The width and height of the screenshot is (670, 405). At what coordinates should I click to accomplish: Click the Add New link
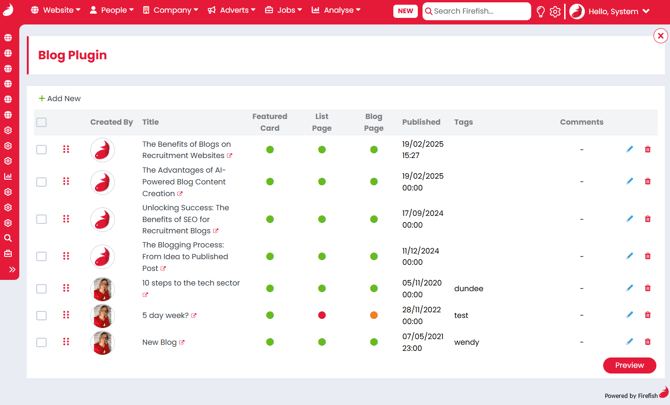tap(60, 99)
